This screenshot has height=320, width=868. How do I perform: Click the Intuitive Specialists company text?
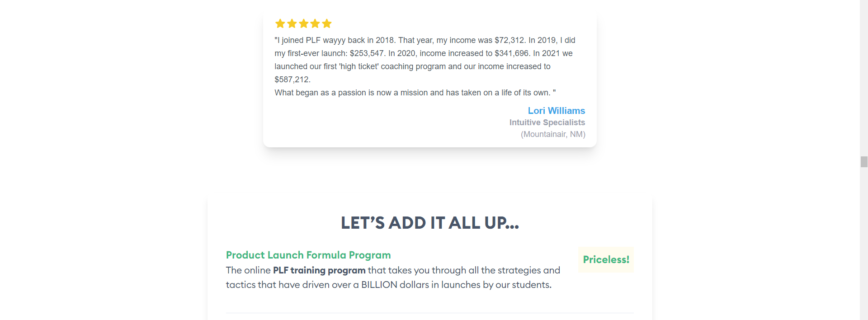[x=547, y=122]
